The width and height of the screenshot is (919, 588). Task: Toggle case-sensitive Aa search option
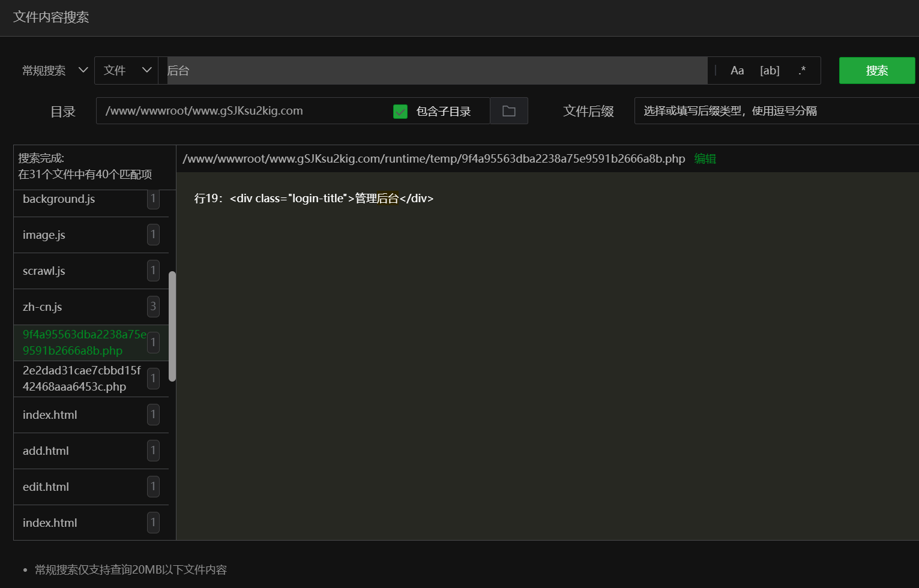point(737,71)
